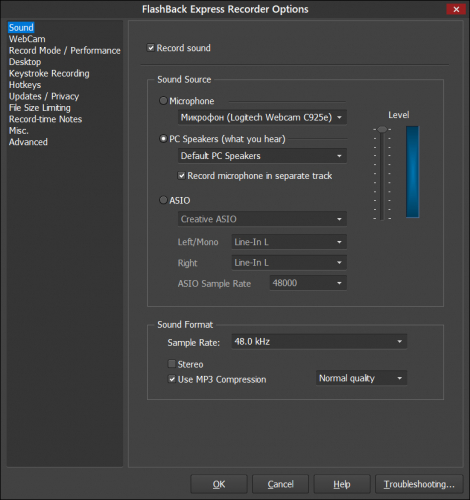Image resolution: width=470 pixels, height=500 pixels.
Task: Close the Recorder Options dialog
Action: (x=456, y=9)
